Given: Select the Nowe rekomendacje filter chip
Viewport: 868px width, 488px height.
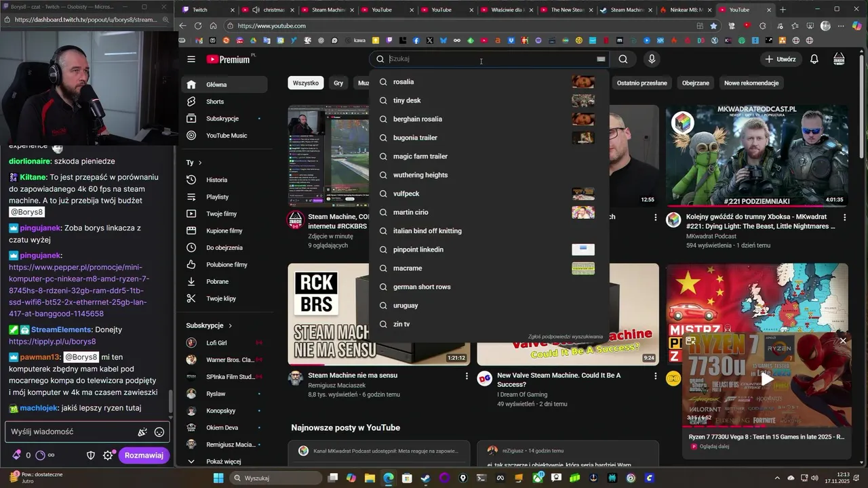Looking at the screenshot, I should pyautogui.click(x=751, y=83).
